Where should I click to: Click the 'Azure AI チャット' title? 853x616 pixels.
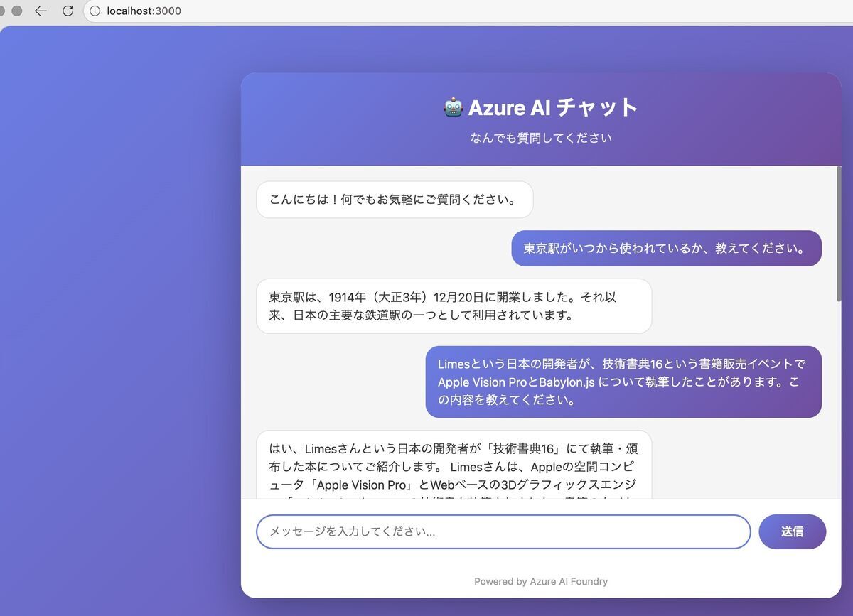tap(553, 107)
